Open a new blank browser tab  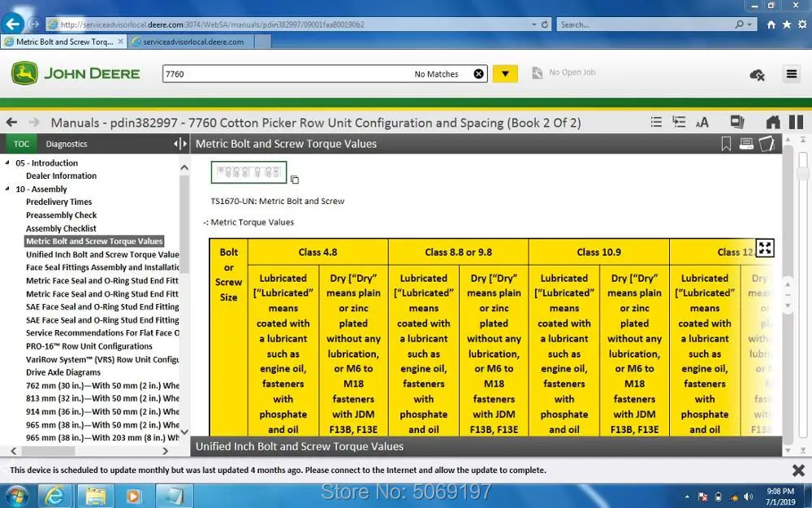tap(262, 41)
